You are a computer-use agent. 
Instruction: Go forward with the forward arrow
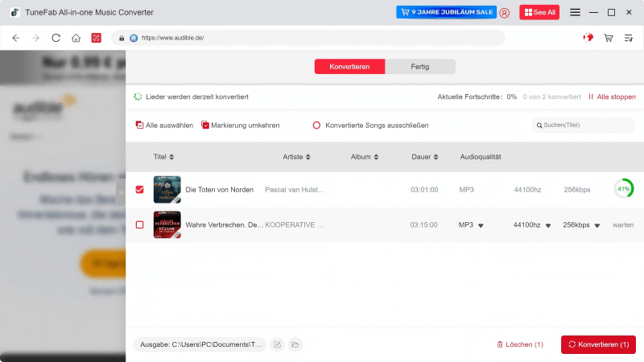point(35,38)
